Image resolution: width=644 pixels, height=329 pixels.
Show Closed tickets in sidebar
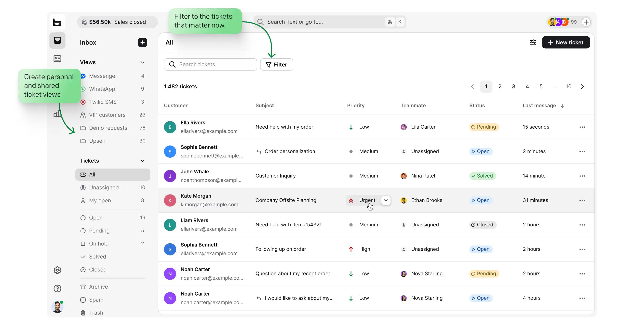(x=113, y=270)
